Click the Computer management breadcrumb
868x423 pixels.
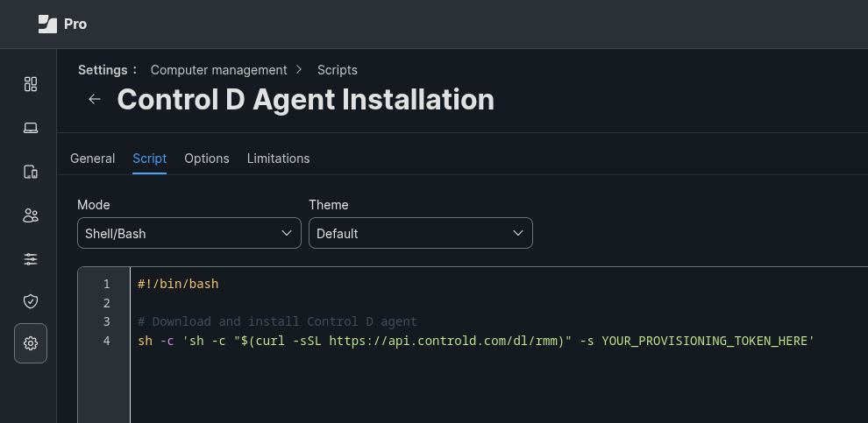tap(218, 70)
